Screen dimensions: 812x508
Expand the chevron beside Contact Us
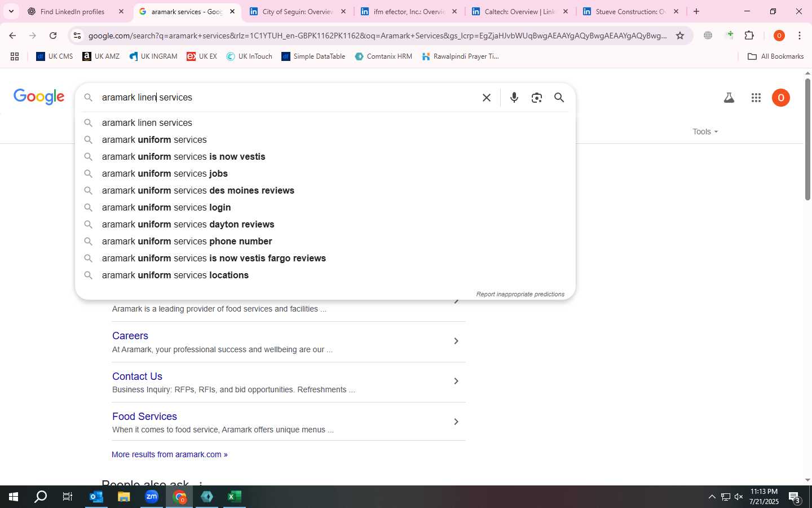click(x=456, y=381)
